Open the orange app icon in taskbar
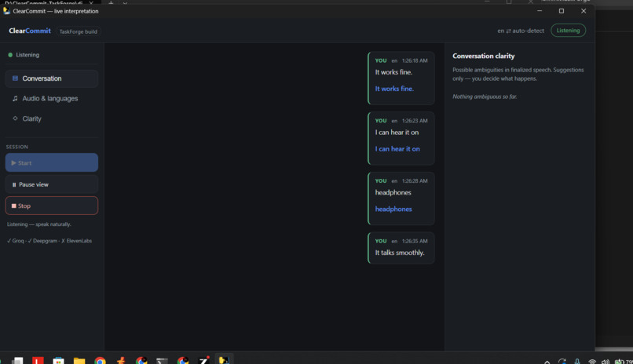Viewport: 633px width, 364px height. tap(121, 360)
